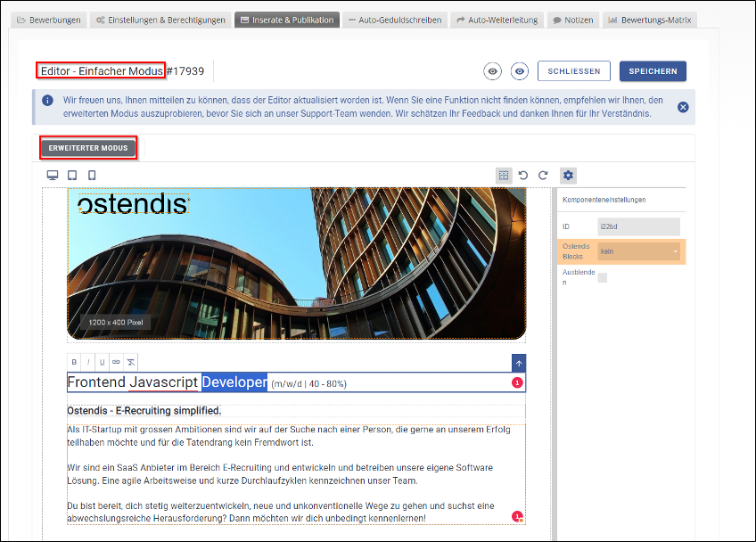Image resolution: width=756 pixels, height=542 pixels.
Task: Click the Editor - Einfacher Modus title
Action: [102, 71]
